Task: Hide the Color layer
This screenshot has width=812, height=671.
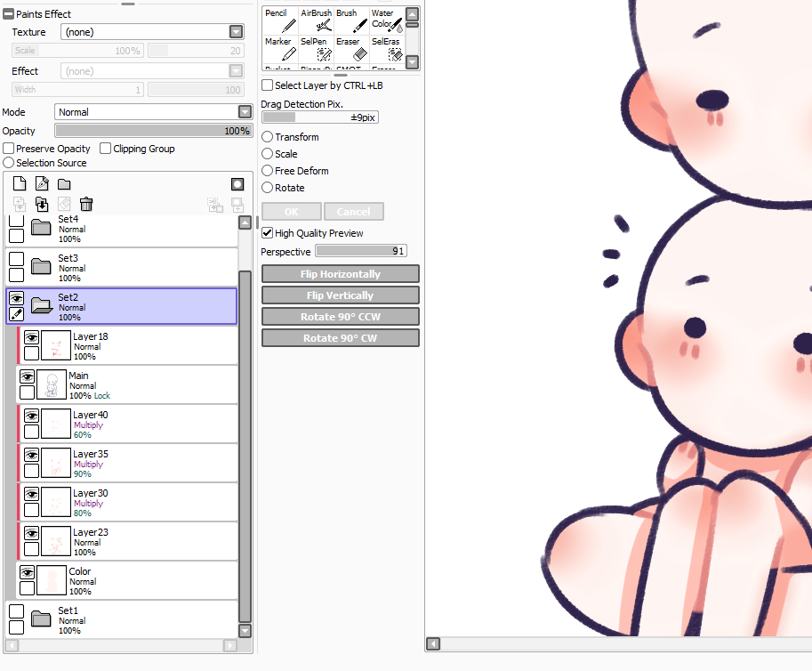Action: point(28,572)
